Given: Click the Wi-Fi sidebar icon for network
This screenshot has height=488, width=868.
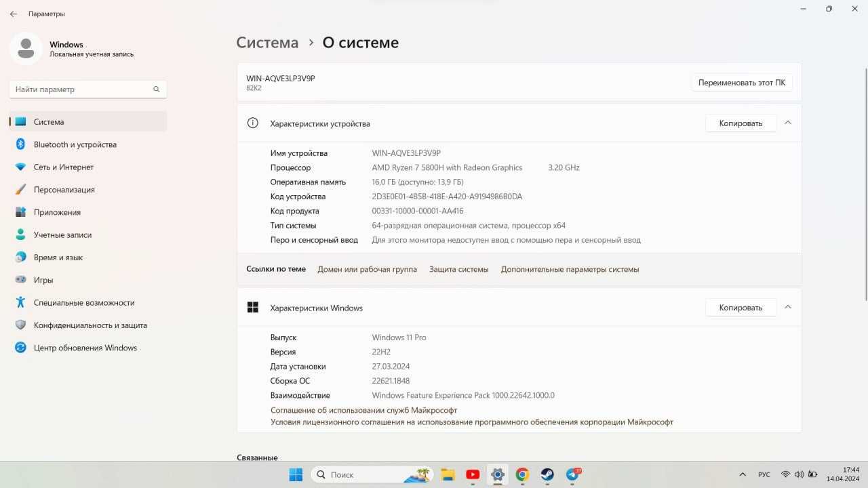Looking at the screenshot, I should click(x=20, y=167).
